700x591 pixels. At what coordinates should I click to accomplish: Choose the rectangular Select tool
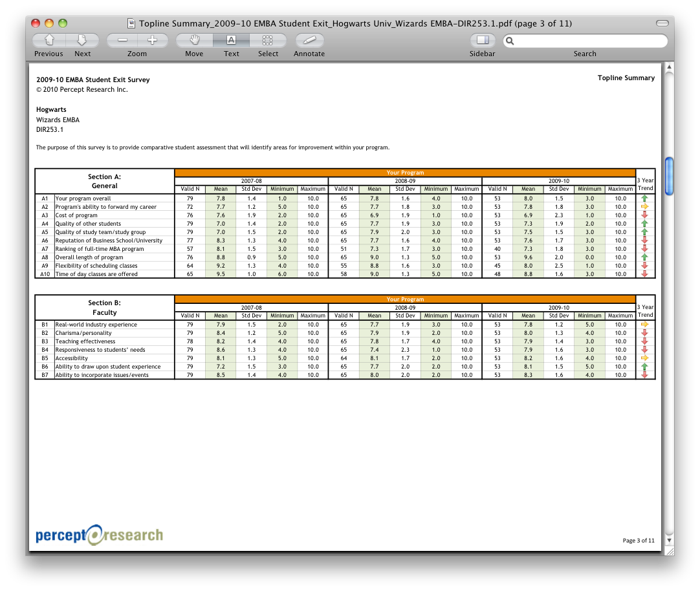tap(267, 40)
